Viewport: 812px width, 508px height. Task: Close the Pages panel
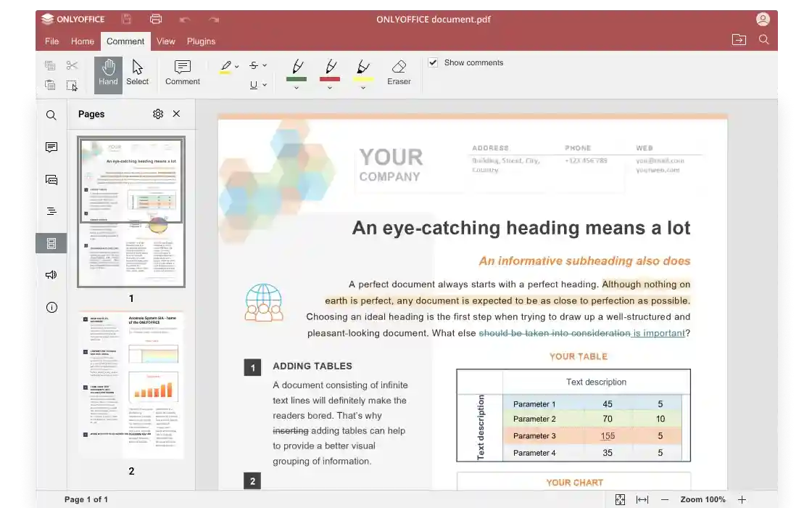point(176,114)
